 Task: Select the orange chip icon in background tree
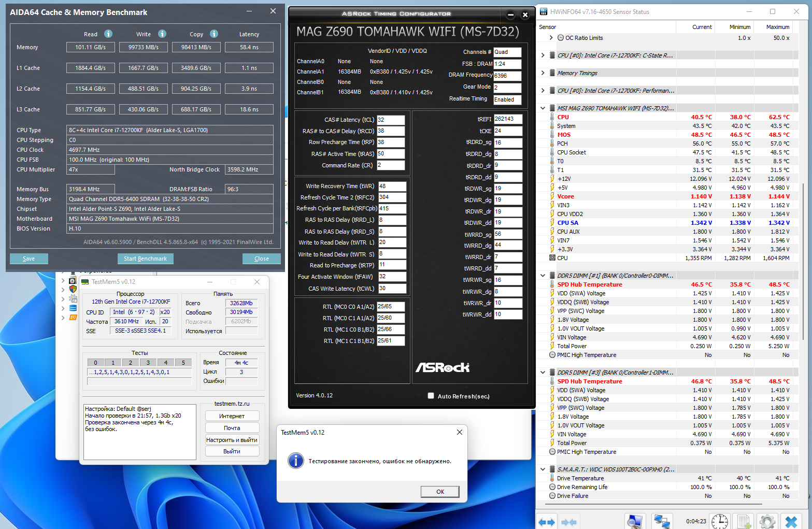pyautogui.click(x=73, y=318)
